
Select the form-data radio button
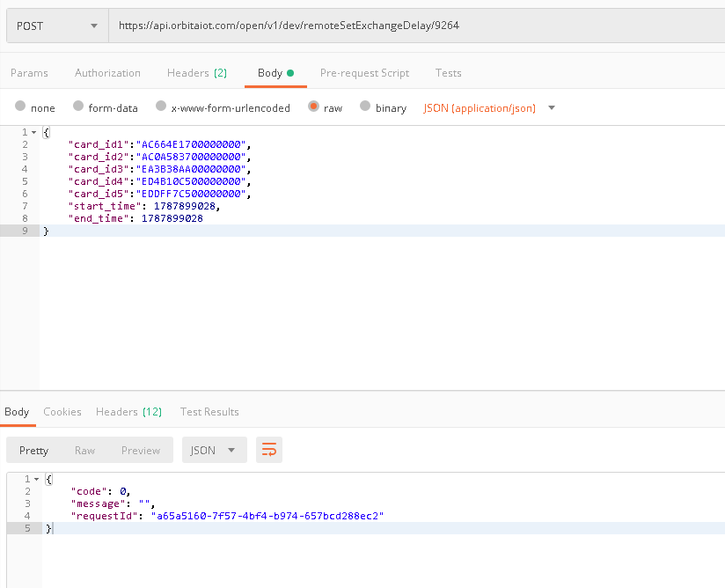pos(78,106)
